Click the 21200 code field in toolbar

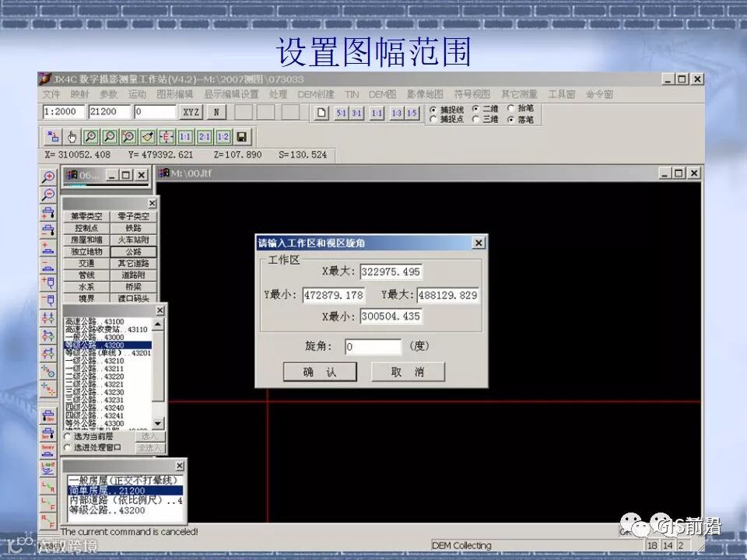point(109,112)
